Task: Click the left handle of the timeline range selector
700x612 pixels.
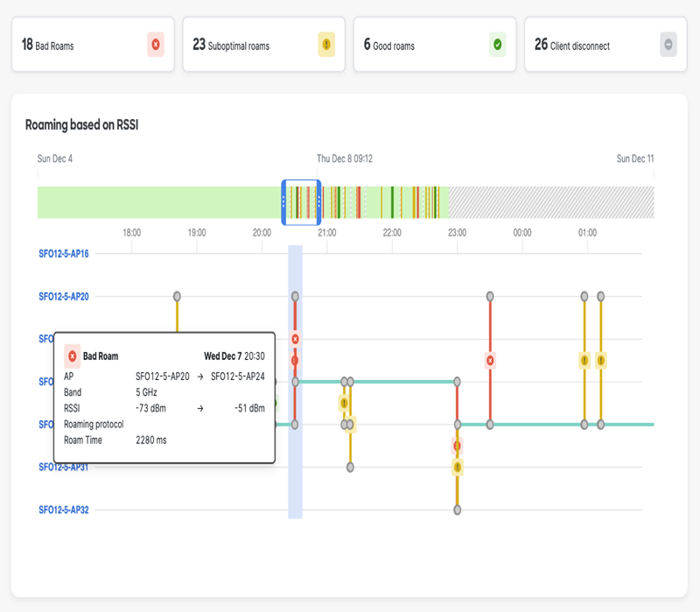Action: [x=283, y=201]
